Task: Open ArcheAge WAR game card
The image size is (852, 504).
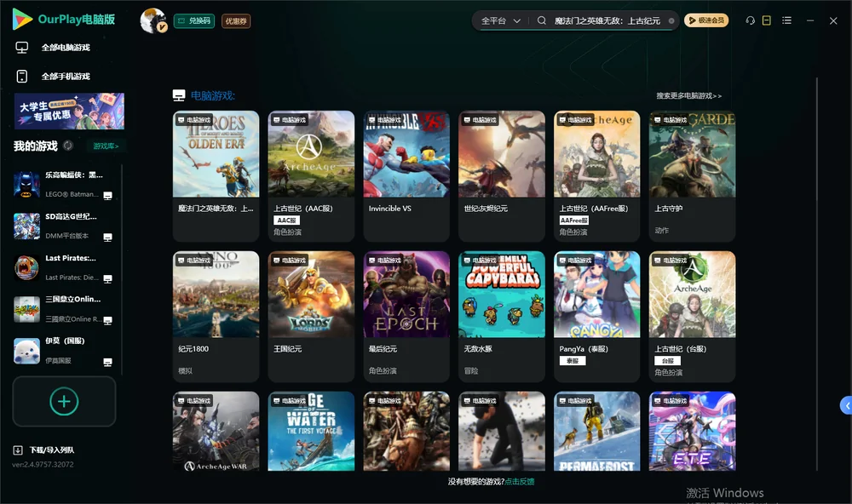Action: (x=216, y=432)
